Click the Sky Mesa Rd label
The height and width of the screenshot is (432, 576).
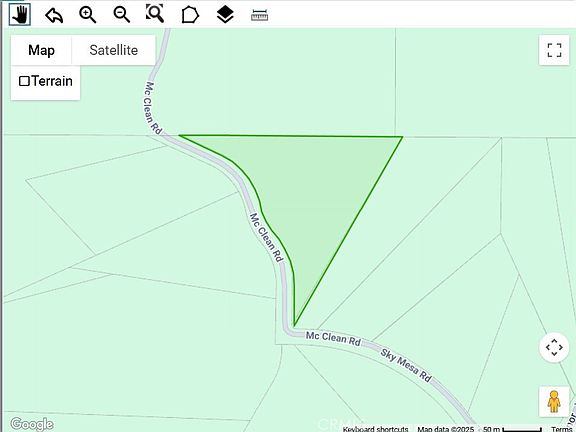[x=406, y=365]
